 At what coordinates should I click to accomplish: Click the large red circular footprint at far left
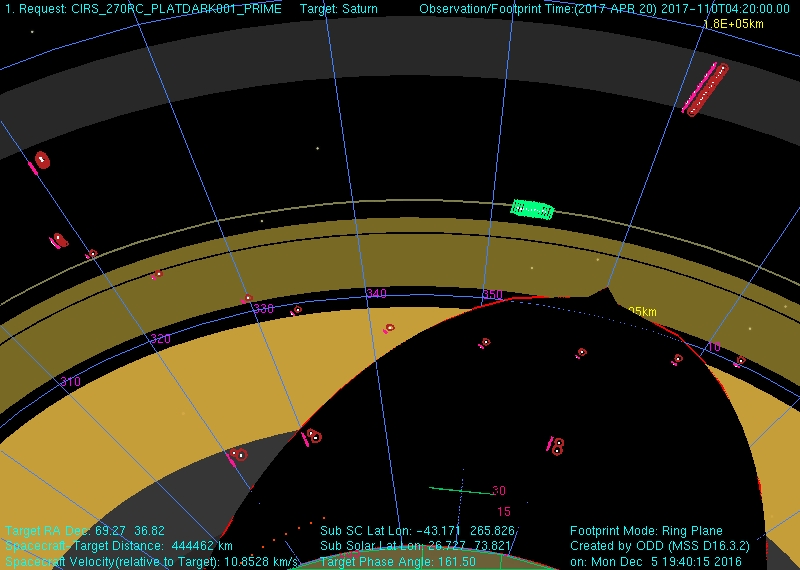click(42, 159)
